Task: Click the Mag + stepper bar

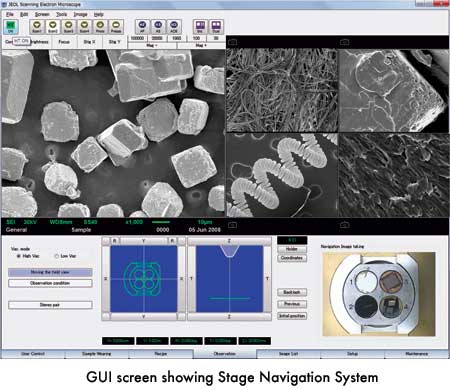Action: 201,45
